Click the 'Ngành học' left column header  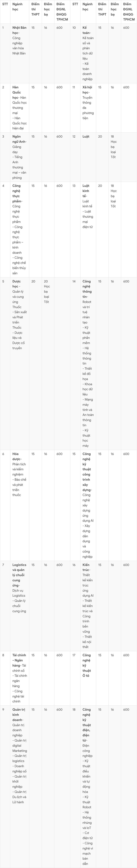(x=18, y=7)
